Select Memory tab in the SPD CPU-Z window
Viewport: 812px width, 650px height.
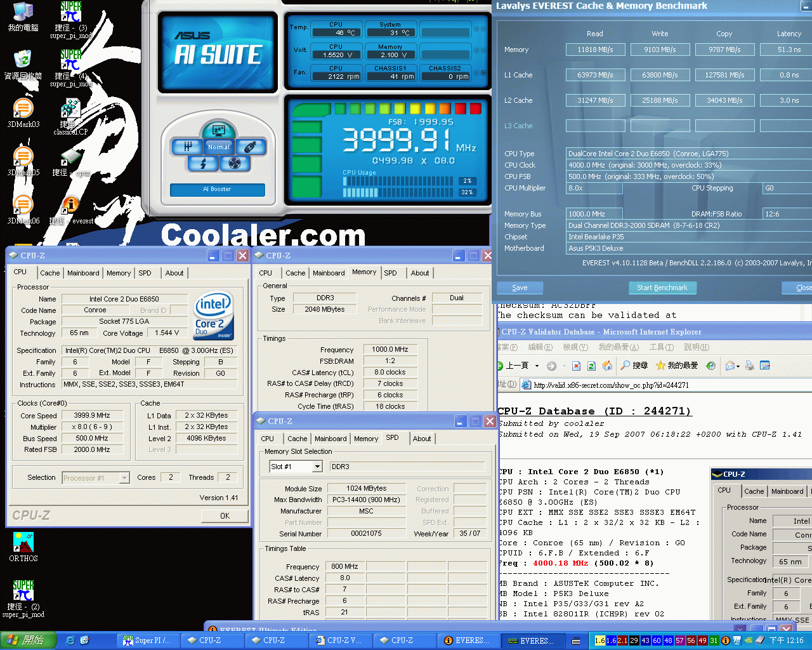(366, 439)
